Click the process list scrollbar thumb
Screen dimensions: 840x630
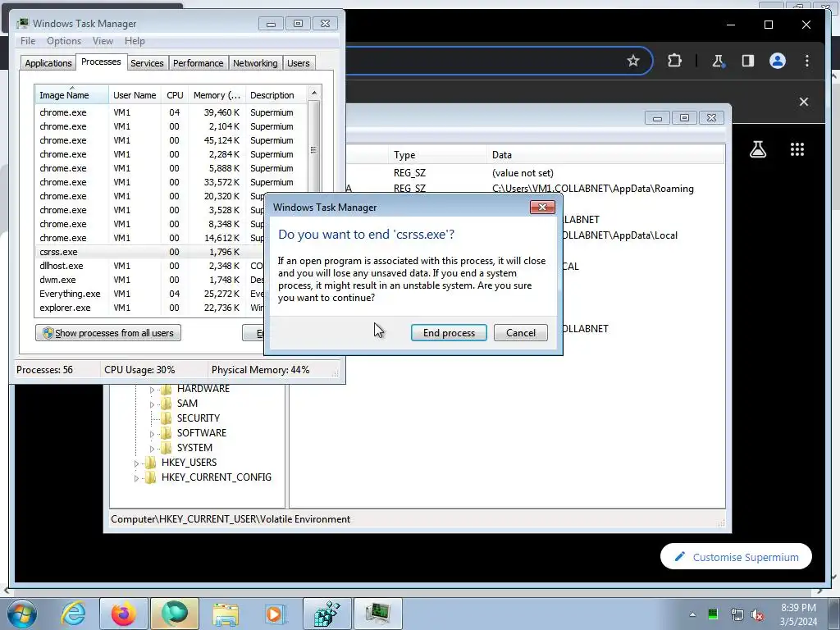pos(314,150)
